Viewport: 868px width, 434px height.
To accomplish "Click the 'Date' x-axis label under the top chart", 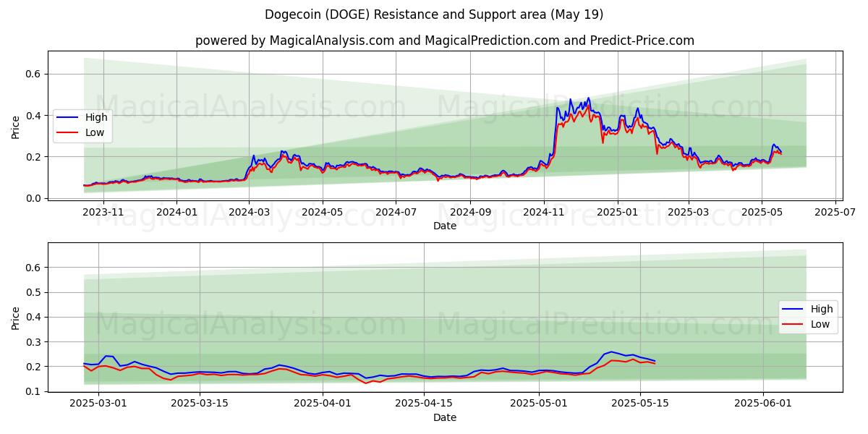I will pyautogui.click(x=444, y=226).
